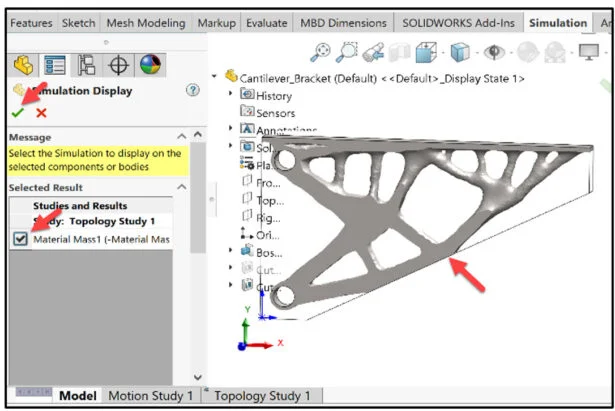Click the Simulation Display help icon

click(x=194, y=91)
